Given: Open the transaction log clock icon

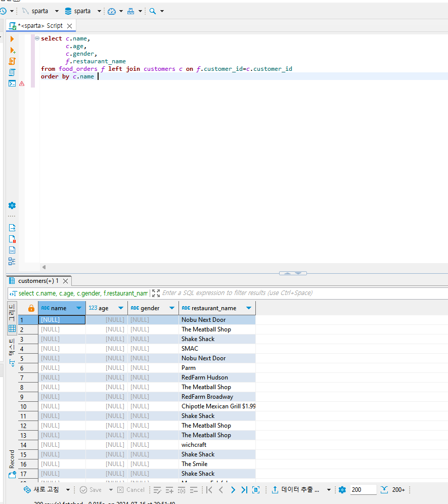Looking at the screenshot, I should [x=4, y=11].
